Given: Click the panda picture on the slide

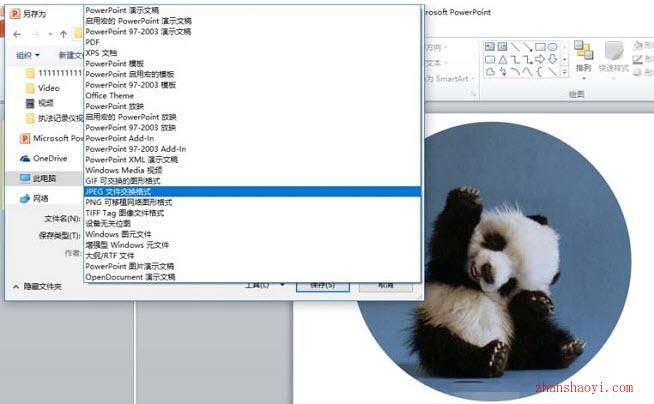Looking at the screenshot, I should [493, 261].
